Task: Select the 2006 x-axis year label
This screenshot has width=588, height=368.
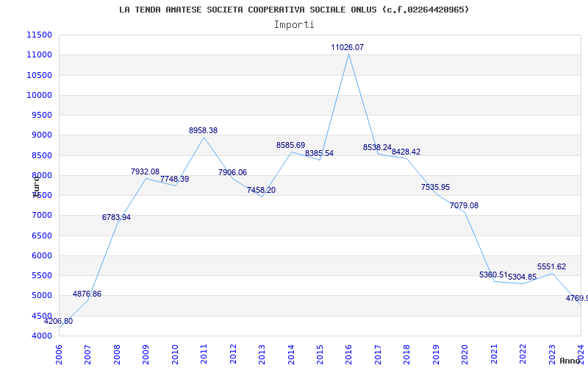Action: point(59,355)
